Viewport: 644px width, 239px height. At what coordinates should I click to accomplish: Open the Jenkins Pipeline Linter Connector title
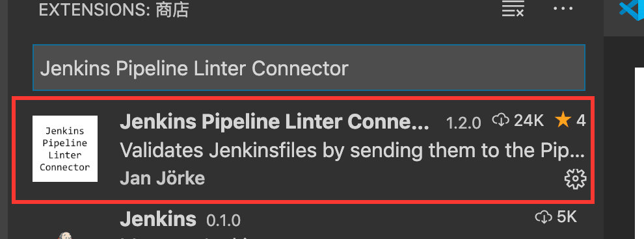coord(275,121)
